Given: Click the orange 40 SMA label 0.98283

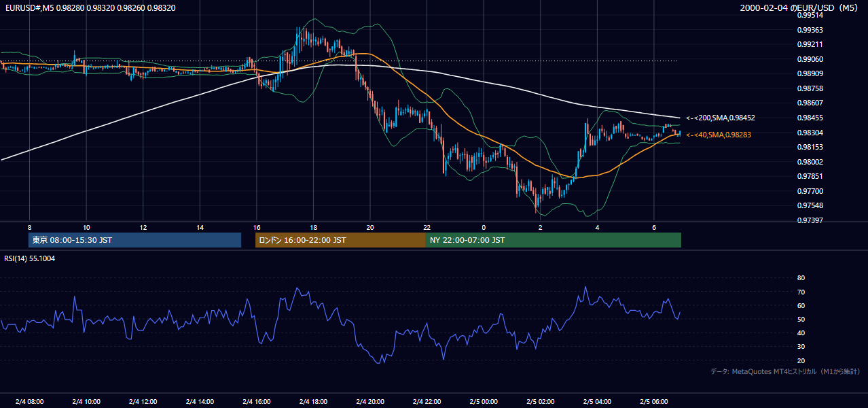Looking at the screenshot, I should tap(719, 135).
